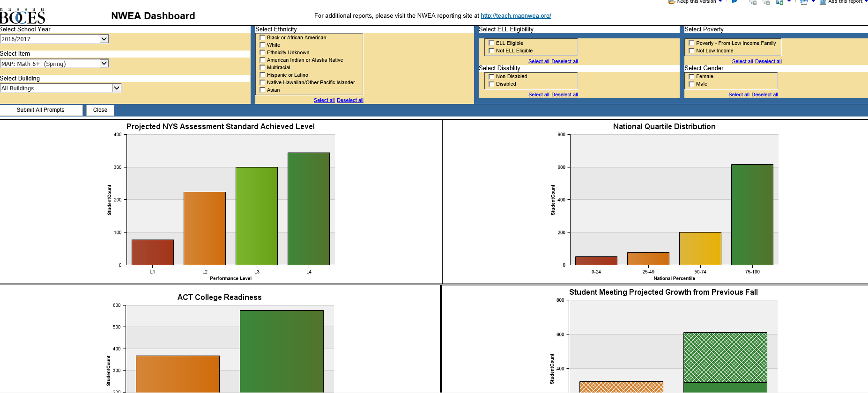Click the Submit All Prompts button
The width and height of the screenshot is (868, 393).
click(x=41, y=110)
